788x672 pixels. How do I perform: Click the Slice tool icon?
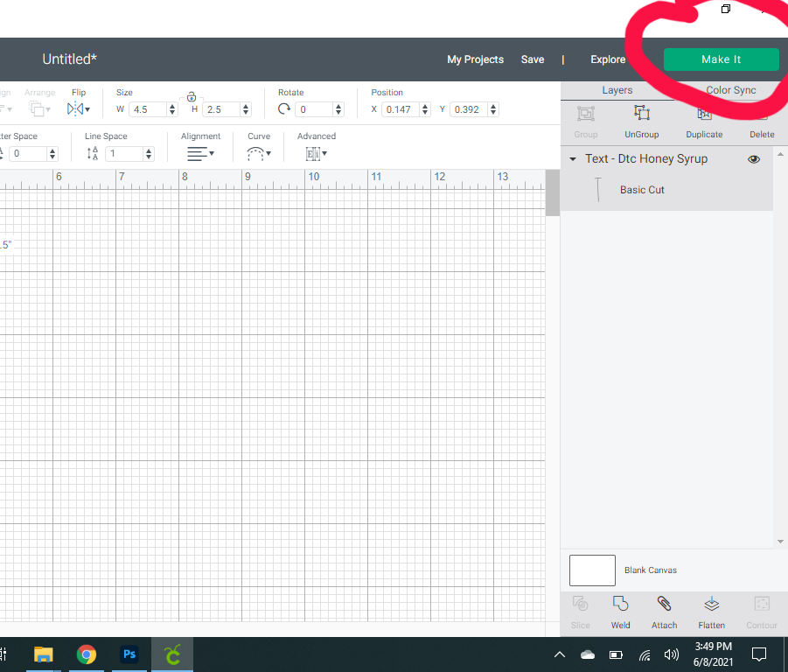point(581,603)
